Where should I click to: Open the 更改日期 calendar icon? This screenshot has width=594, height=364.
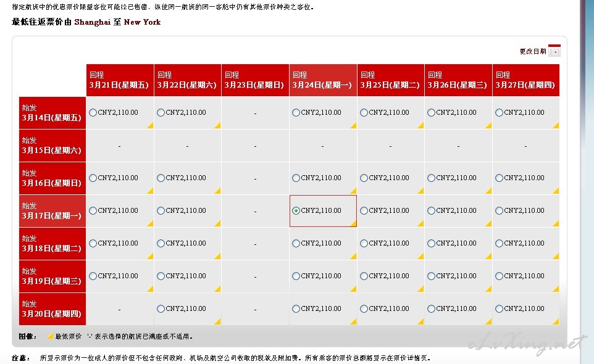click(x=554, y=51)
